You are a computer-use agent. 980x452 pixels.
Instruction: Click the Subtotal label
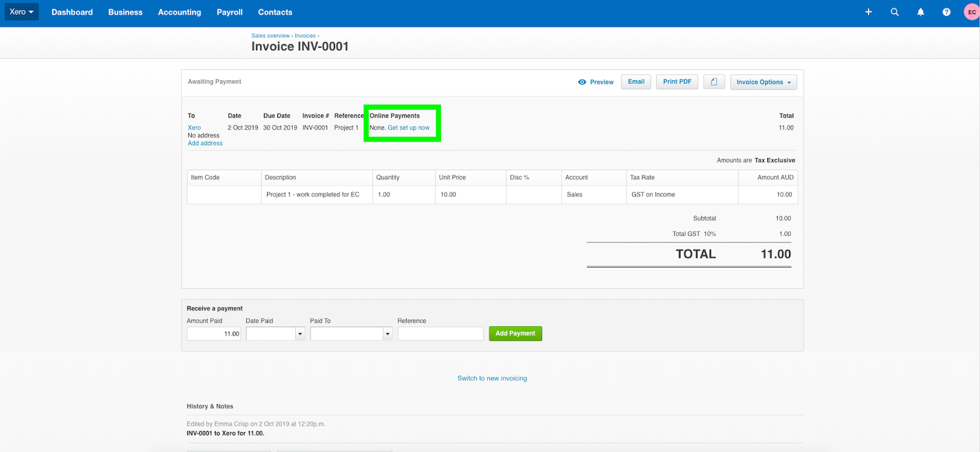click(704, 219)
